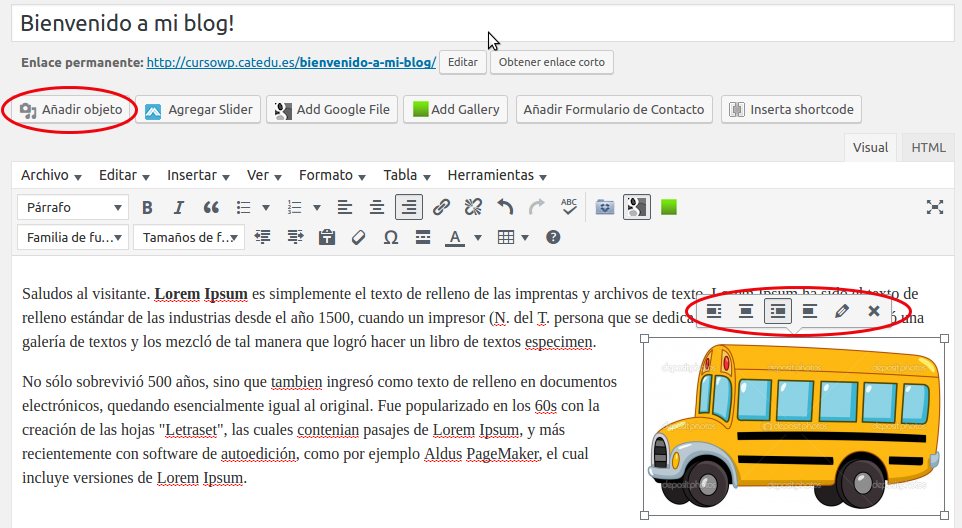Open the Tamaños de fuente dropdown
Image resolution: width=962 pixels, height=528 pixels.
189,237
